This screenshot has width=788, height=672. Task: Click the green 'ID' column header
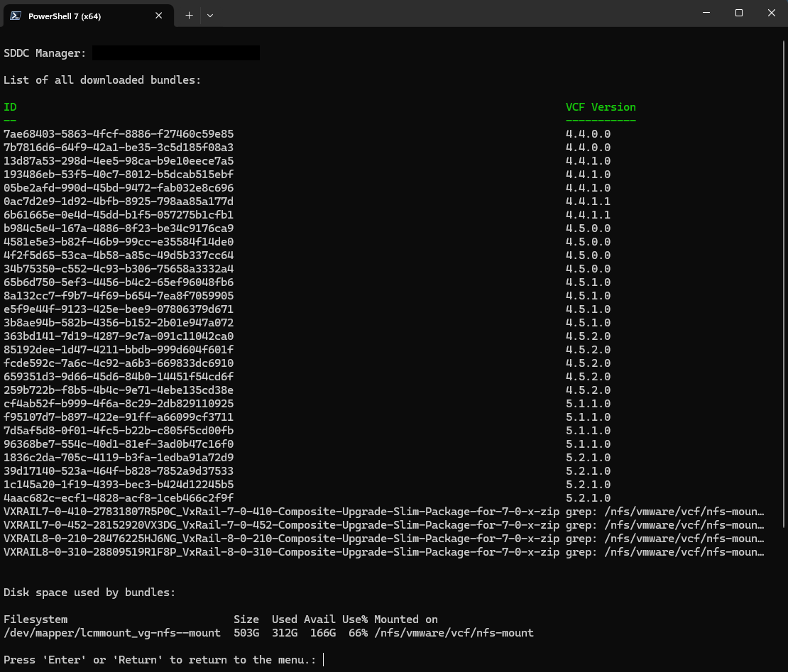10,107
